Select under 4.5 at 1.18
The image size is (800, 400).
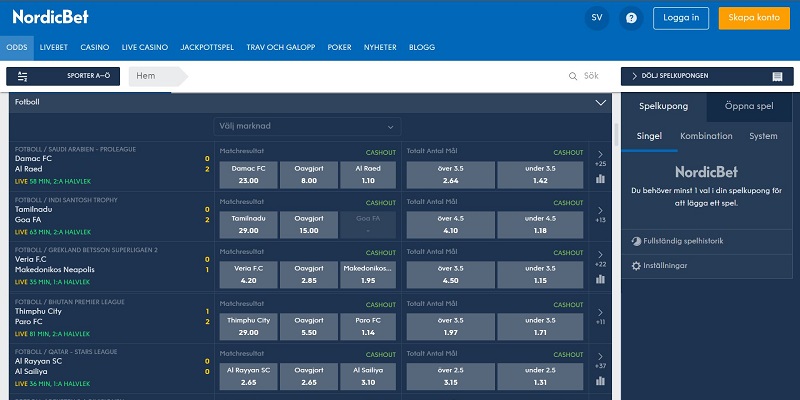pyautogui.click(x=540, y=225)
